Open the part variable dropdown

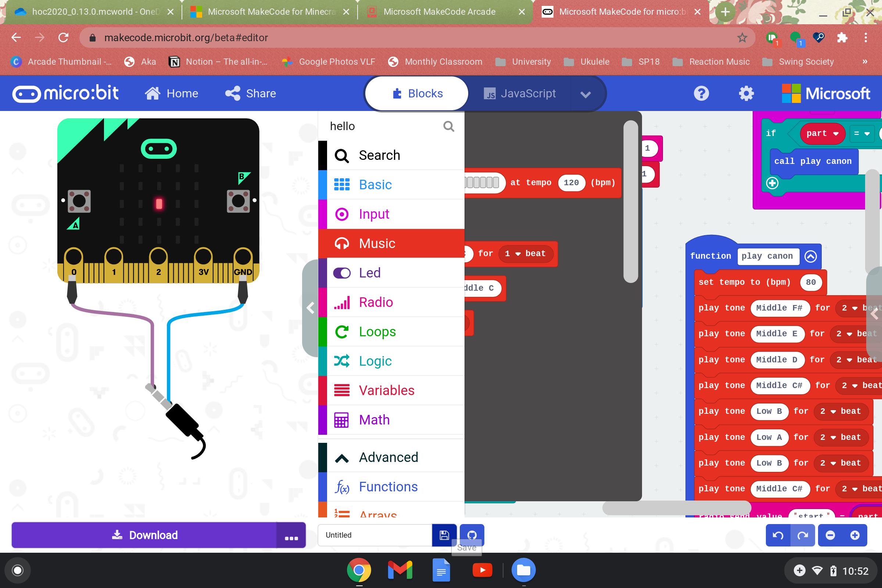(x=822, y=133)
